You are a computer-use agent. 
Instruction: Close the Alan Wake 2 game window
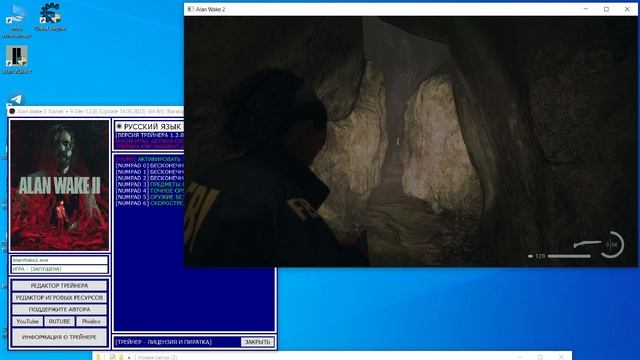click(x=627, y=9)
